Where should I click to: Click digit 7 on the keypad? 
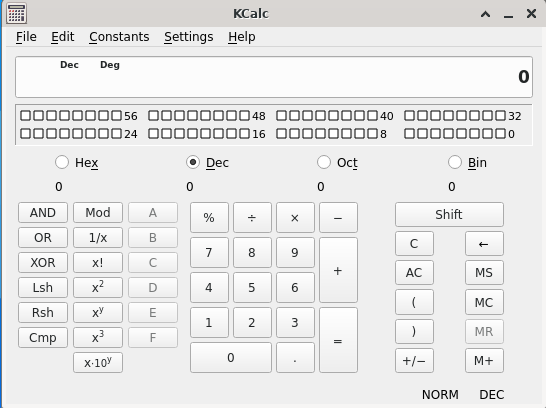[x=209, y=252]
